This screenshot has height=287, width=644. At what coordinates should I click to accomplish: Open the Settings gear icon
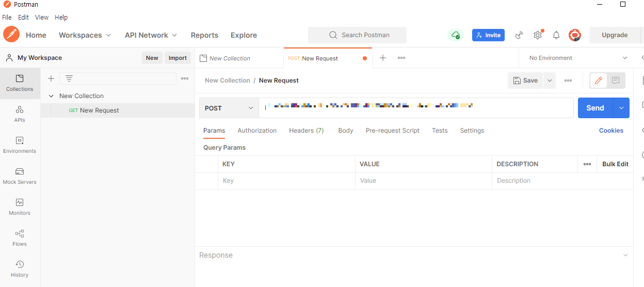coord(538,35)
